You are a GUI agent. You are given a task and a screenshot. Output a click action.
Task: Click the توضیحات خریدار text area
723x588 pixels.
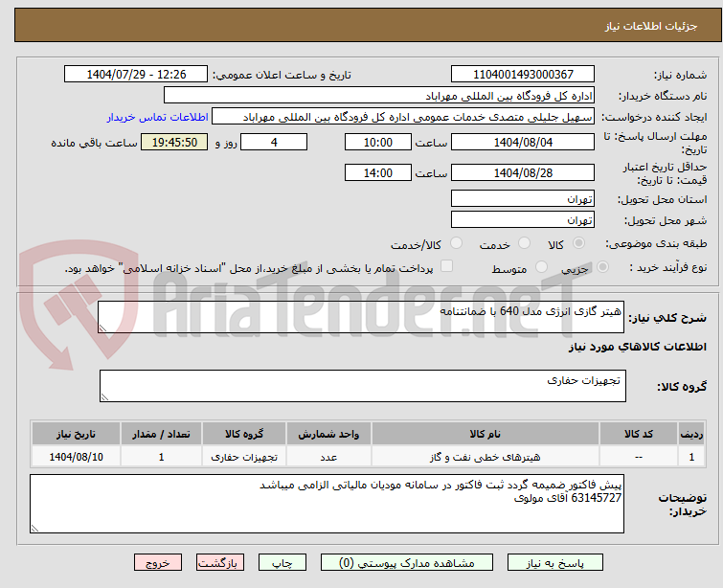tap(327, 504)
